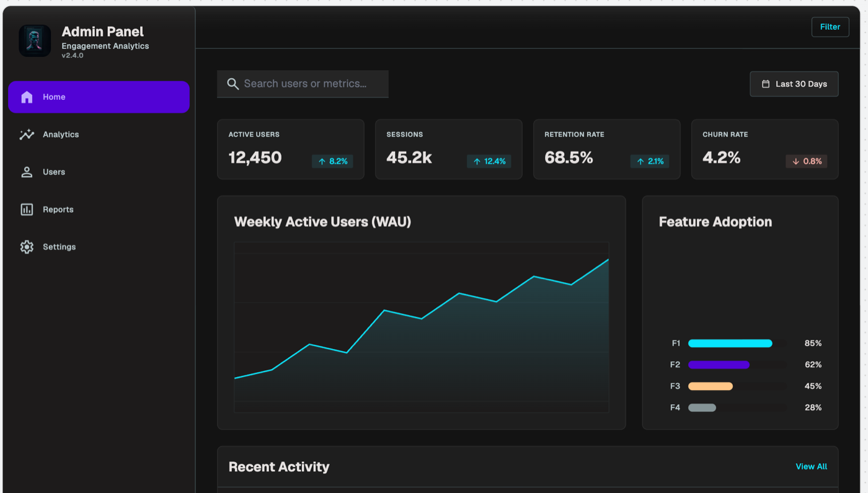
Task: Click the v2.4.0 version text
Action: [x=73, y=56]
